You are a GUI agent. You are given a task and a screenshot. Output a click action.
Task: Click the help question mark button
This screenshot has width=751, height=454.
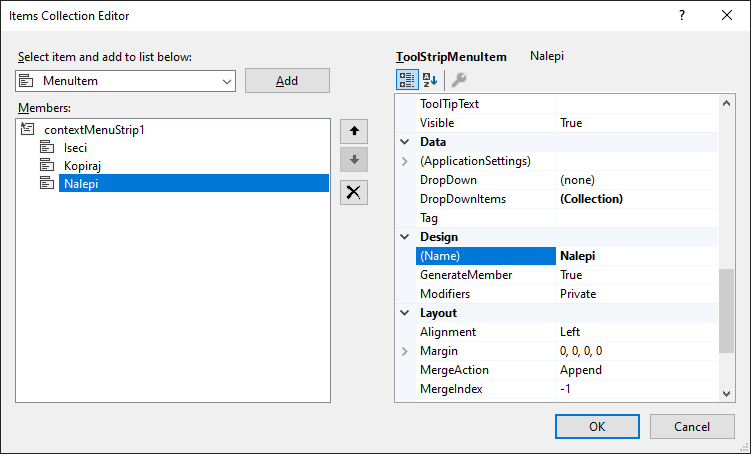(682, 16)
